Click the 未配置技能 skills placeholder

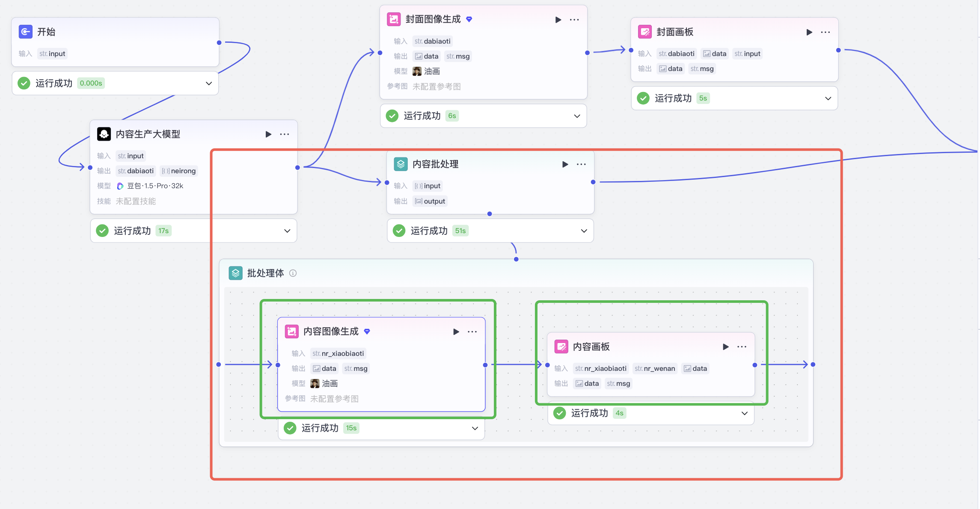click(136, 201)
